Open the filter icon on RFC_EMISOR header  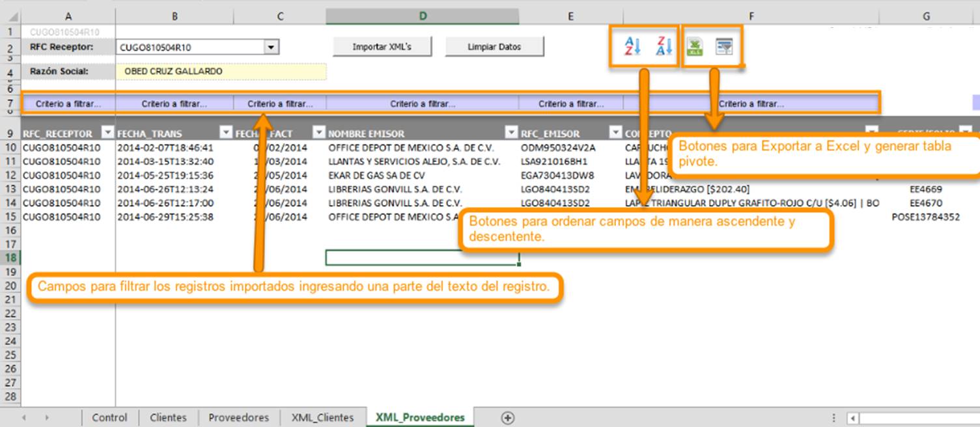[x=615, y=131]
